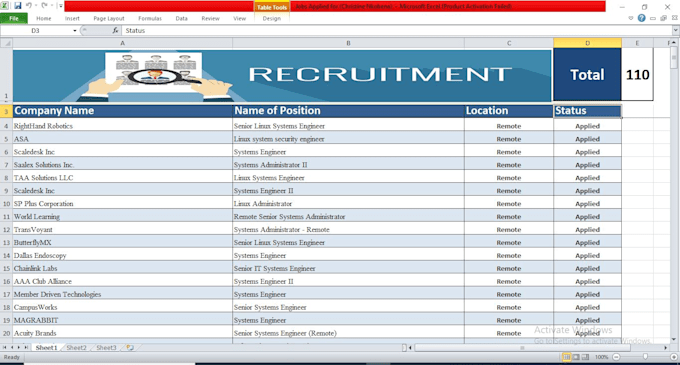Image resolution: width=680 pixels, height=365 pixels.
Task: Restore the workbook window icon in ribbon
Action: click(x=664, y=18)
